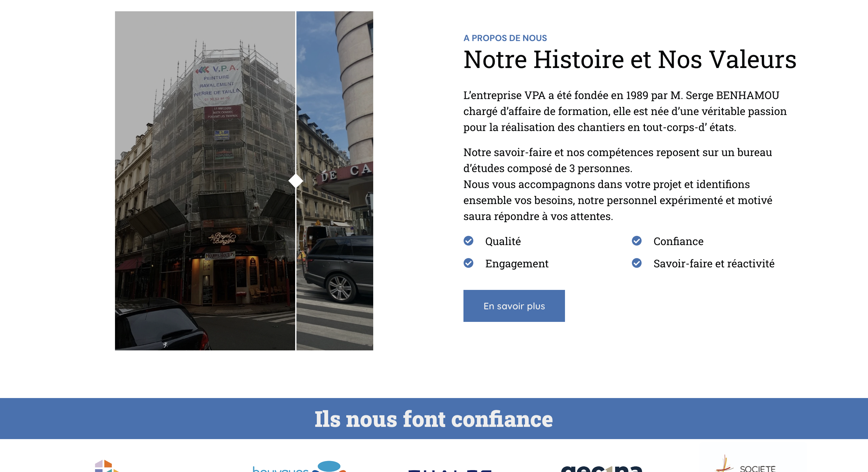The height and width of the screenshot is (472, 868).
Task: Click the finished building photo (right side)
Action: click(335, 135)
